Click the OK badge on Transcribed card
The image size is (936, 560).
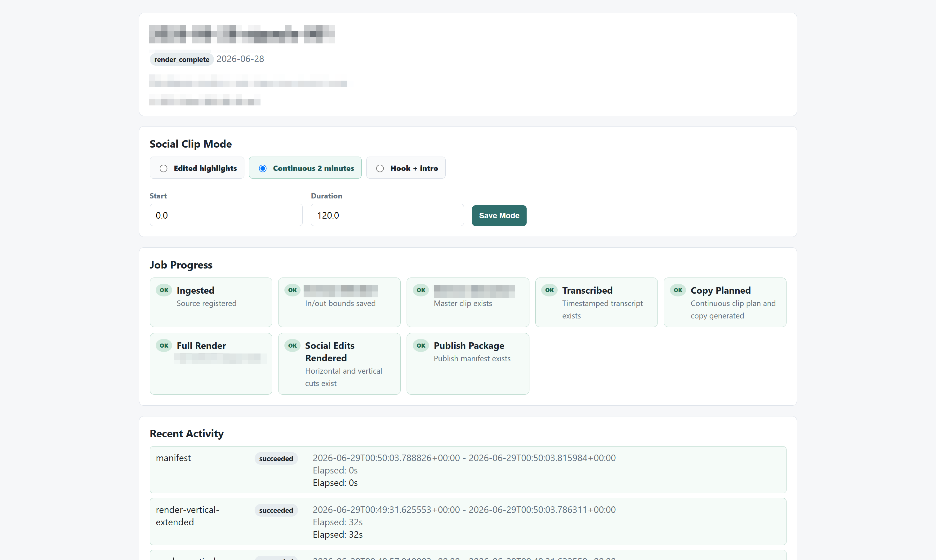[x=550, y=290]
